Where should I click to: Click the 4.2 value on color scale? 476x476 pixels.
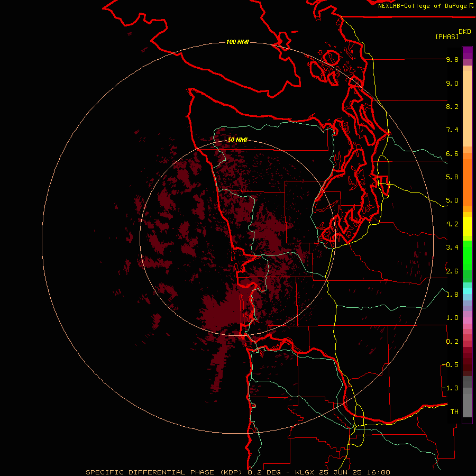pyautogui.click(x=452, y=224)
